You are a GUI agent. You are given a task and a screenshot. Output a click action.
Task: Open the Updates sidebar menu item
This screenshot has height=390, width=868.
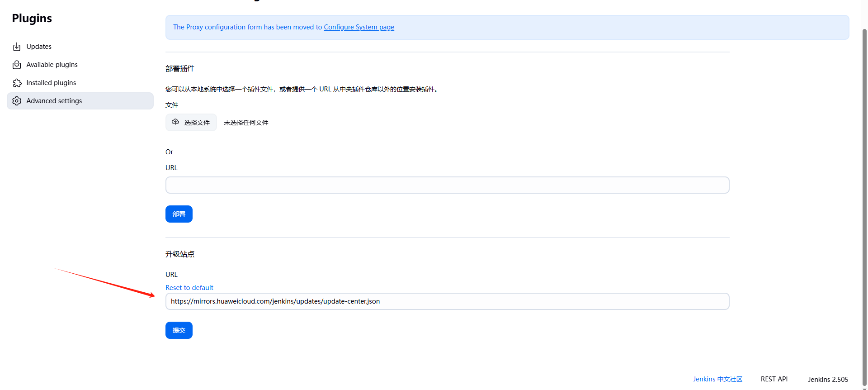(39, 47)
